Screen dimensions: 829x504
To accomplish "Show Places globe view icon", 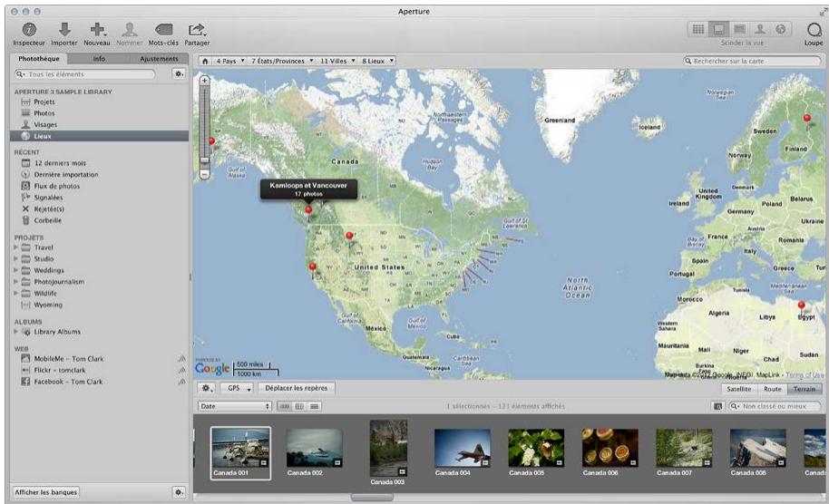I will [x=780, y=29].
